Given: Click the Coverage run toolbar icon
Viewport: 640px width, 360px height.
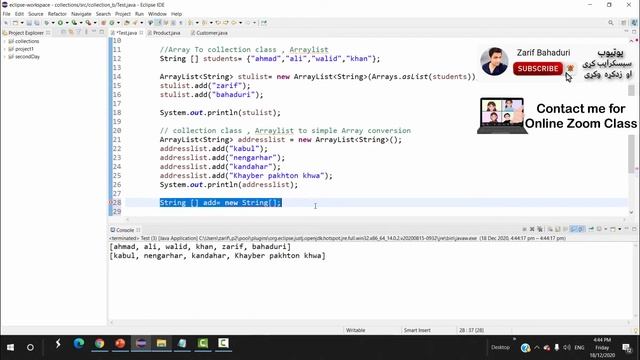Looking at the screenshot, I should click(x=74, y=23).
